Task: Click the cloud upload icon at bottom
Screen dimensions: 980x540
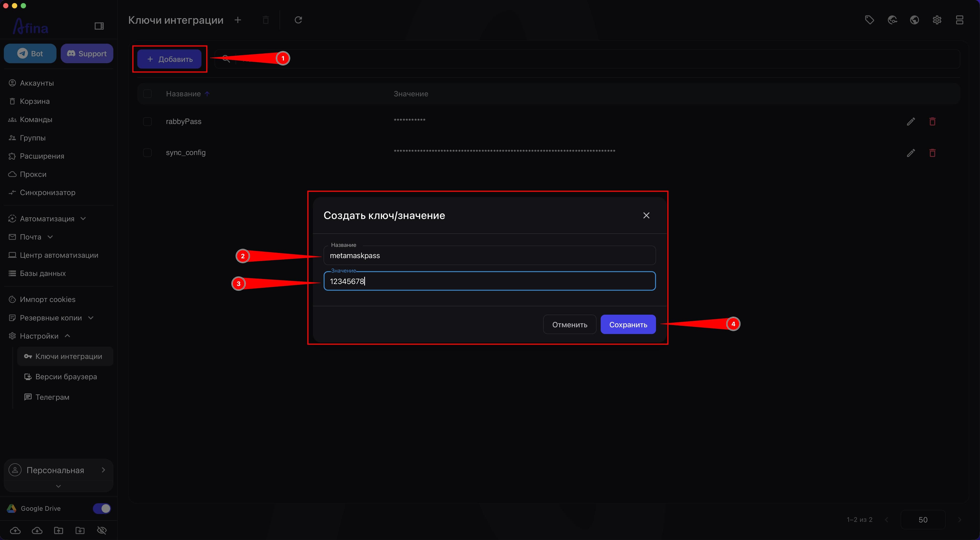Action: click(15, 530)
